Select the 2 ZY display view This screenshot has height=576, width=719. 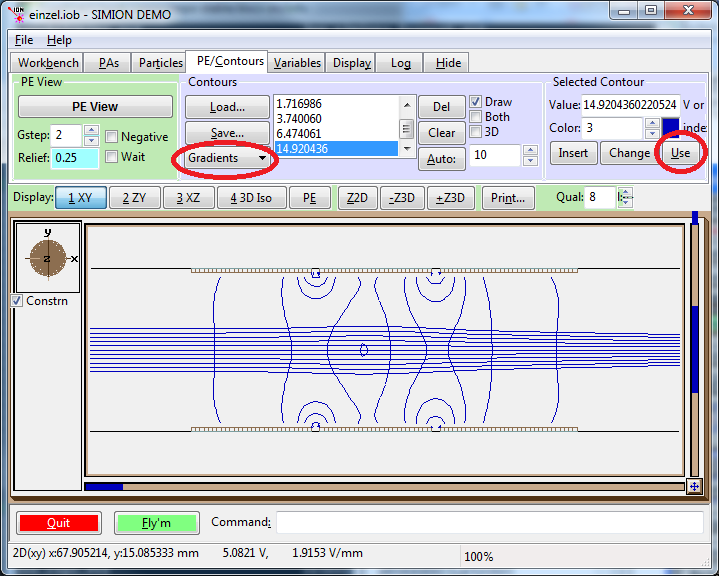click(x=134, y=198)
